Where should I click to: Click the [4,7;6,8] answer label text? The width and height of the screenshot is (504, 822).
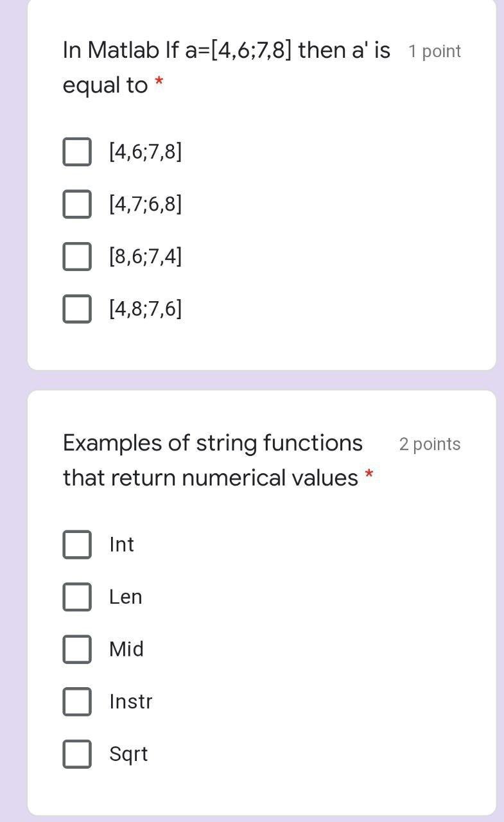point(146,204)
